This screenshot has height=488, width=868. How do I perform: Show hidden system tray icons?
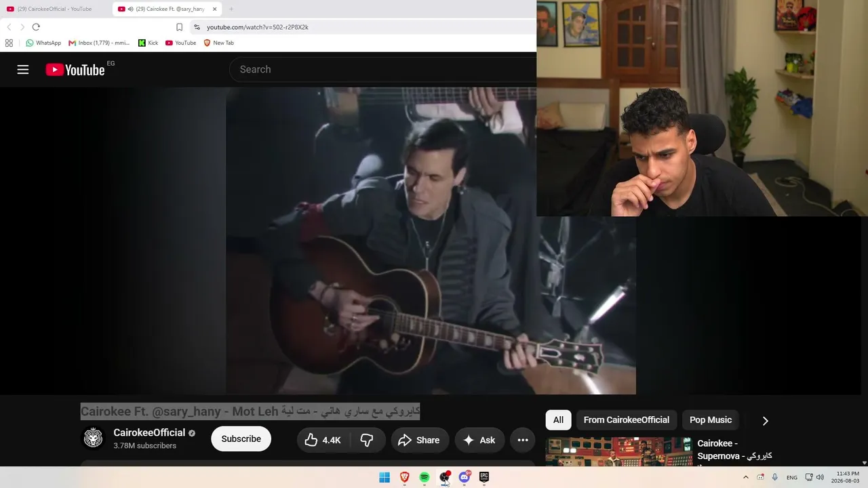point(746,477)
